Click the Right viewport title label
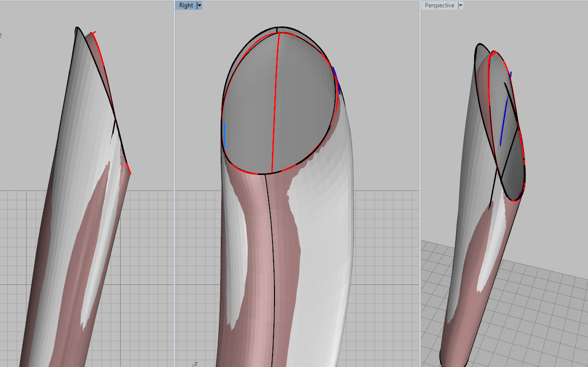 (186, 5)
